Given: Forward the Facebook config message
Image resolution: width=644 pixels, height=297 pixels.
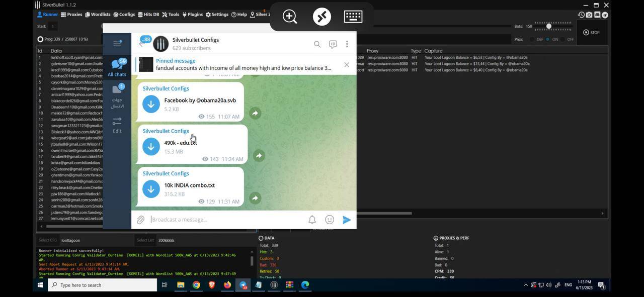Looking at the screenshot, I should [255, 113].
